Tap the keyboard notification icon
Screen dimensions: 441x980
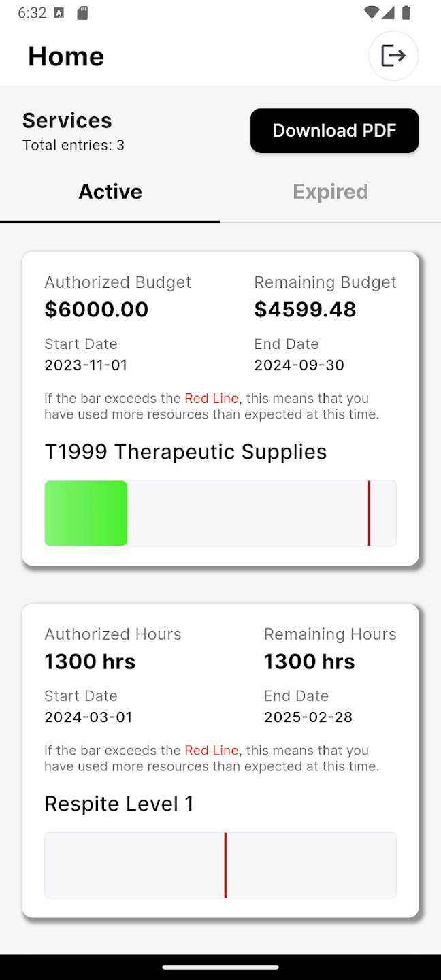coord(59,13)
